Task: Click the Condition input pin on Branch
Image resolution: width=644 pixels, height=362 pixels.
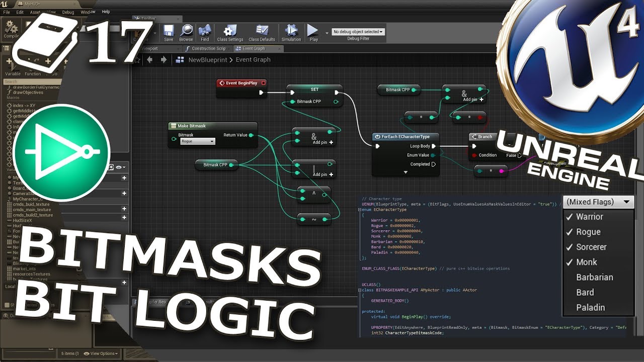Action: pos(474,155)
